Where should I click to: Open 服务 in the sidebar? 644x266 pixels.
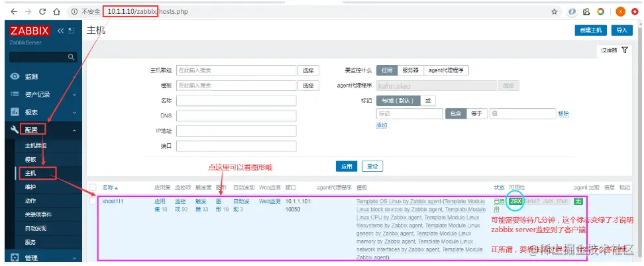click(30, 242)
